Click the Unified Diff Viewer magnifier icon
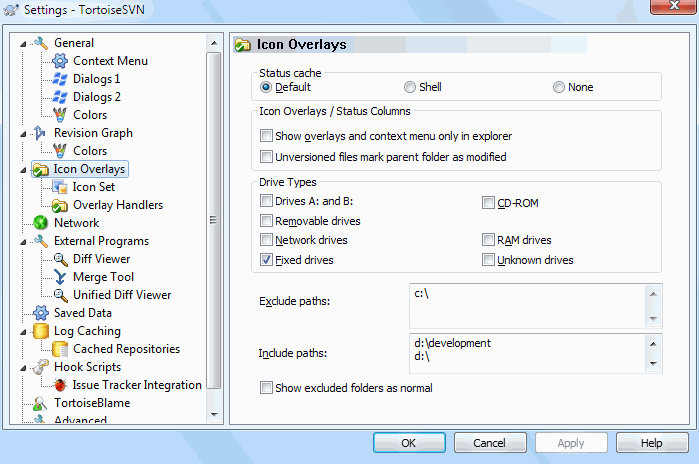 click(60, 295)
